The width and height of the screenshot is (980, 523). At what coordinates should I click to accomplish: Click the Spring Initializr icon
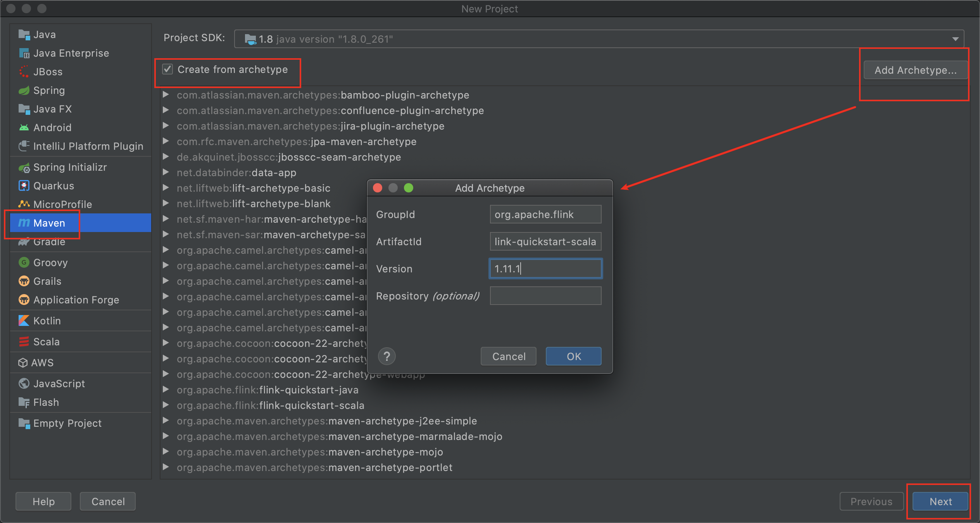tap(24, 168)
